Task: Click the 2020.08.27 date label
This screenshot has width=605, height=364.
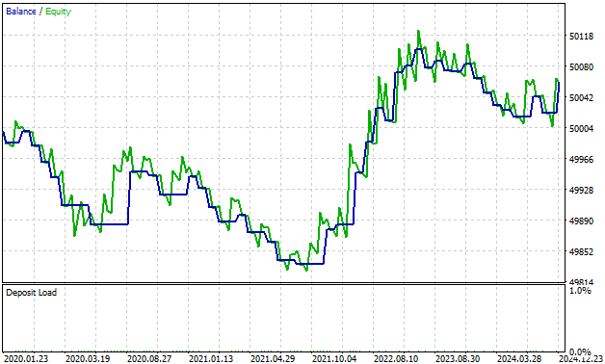Action: pyautogui.click(x=149, y=359)
